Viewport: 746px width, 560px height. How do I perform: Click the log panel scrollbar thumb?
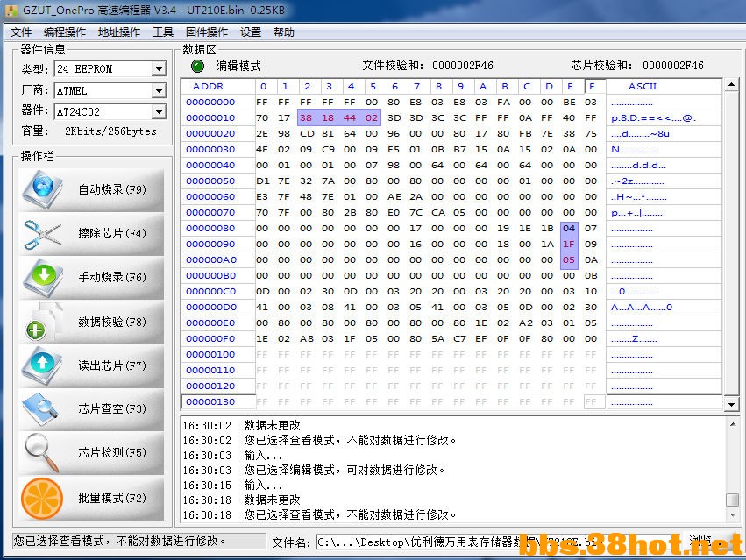(x=733, y=500)
